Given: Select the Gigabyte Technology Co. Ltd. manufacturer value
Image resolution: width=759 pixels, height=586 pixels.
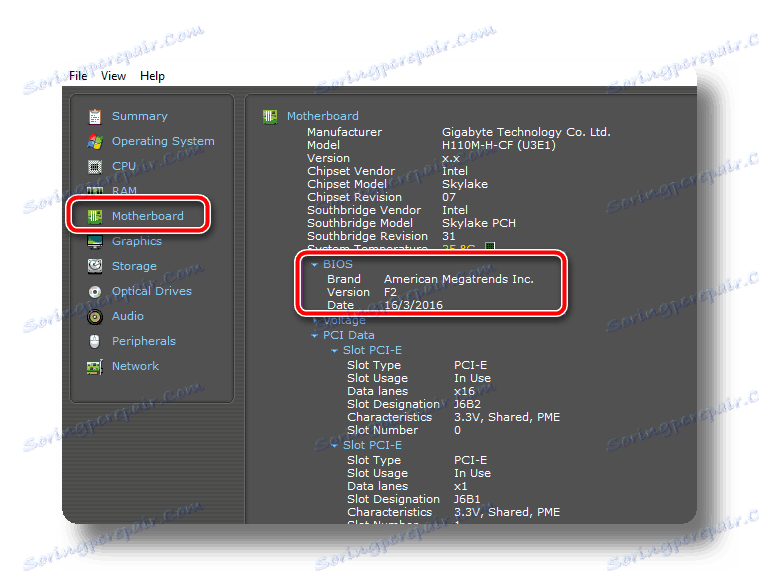Looking at the screenshot, I should pyautogui.click(x=526, y=132).
